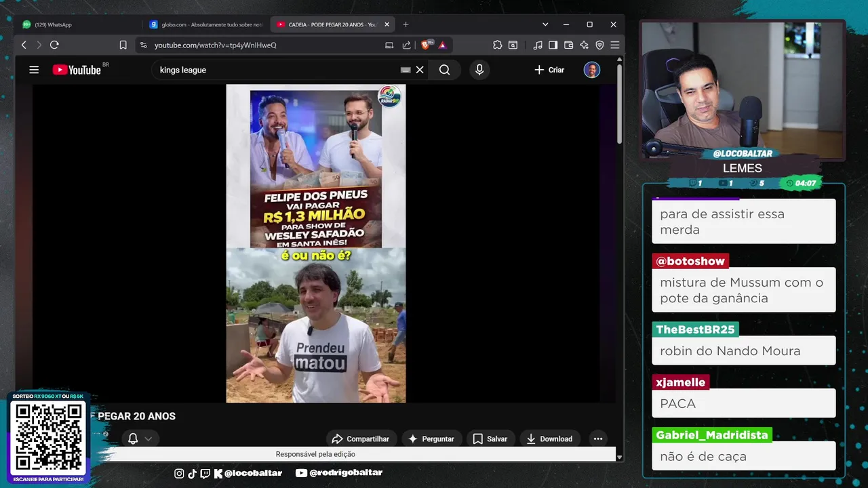This screenshot has width=868, height=488.
Task: Start voice search with the microphone icon
Action: [x=479, y=70]
